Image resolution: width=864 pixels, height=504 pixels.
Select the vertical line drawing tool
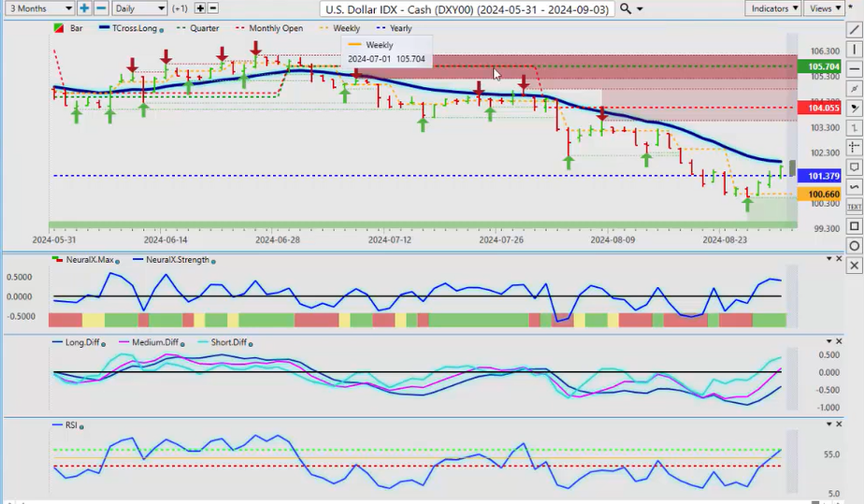tap(854, 50)
